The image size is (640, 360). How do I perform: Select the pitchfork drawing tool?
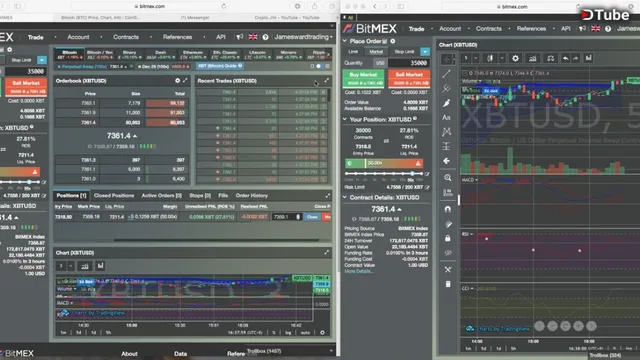point(447,88)
